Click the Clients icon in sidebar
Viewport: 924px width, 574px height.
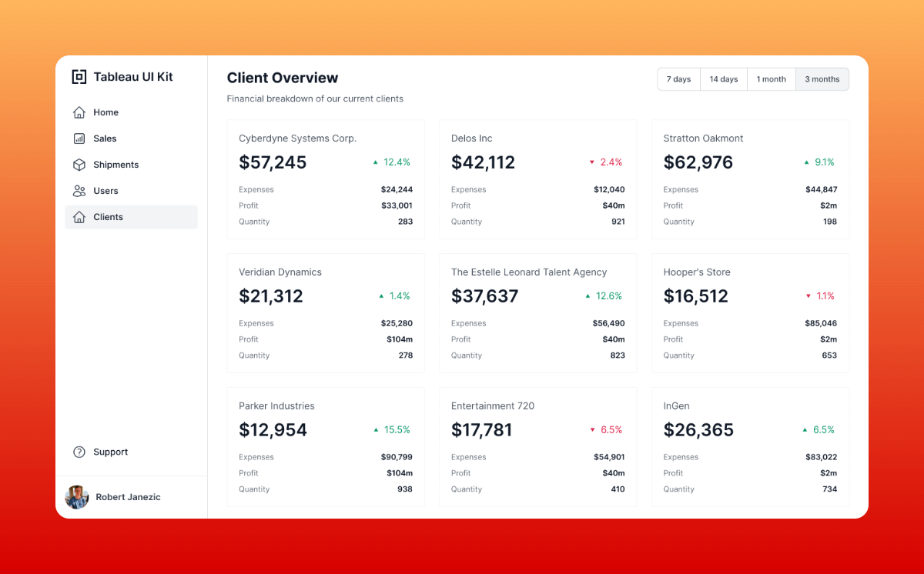pyautogui.click(x=79, y=217)
